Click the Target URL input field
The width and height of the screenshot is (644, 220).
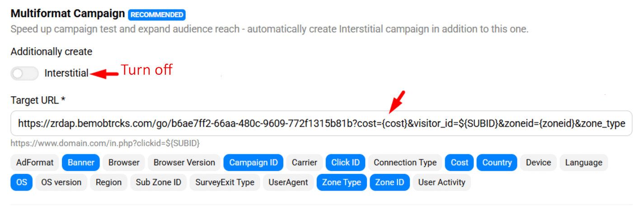[321, 123]
